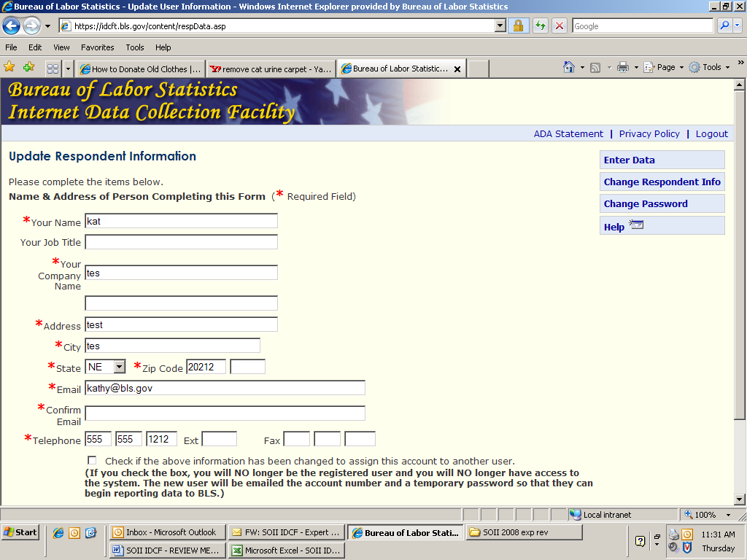Screen dimensions: 747x560
Task: Click the Add to Favorites star-plus icon
Action: click(x=28, y=67)
